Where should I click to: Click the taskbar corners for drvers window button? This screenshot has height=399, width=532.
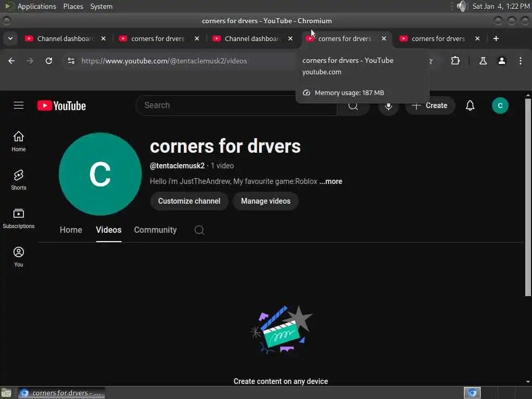click(61, 393)
